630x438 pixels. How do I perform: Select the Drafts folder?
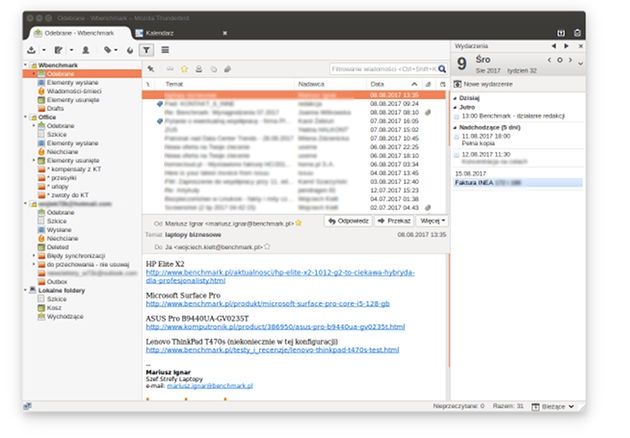(55, 108)
